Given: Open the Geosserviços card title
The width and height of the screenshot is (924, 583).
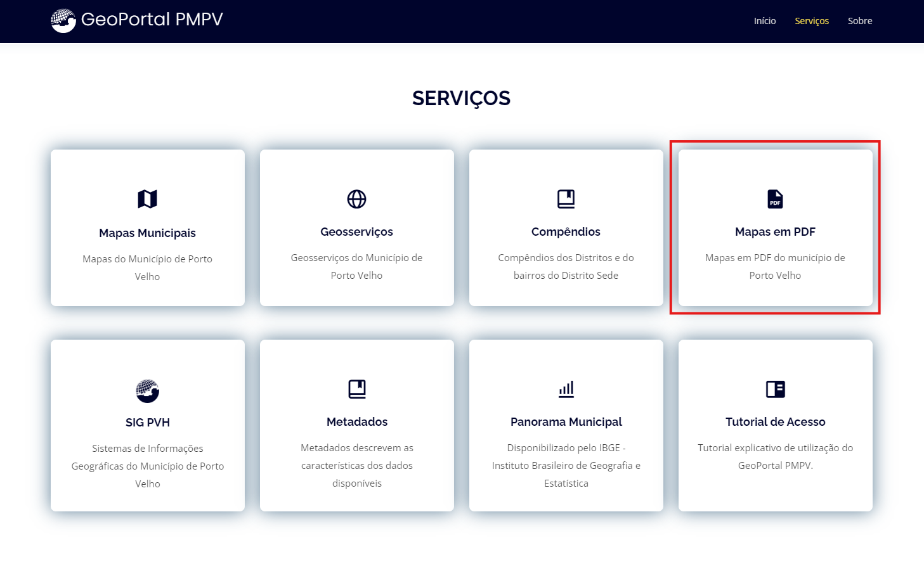Looking at the screenshot, I should 356,232.
